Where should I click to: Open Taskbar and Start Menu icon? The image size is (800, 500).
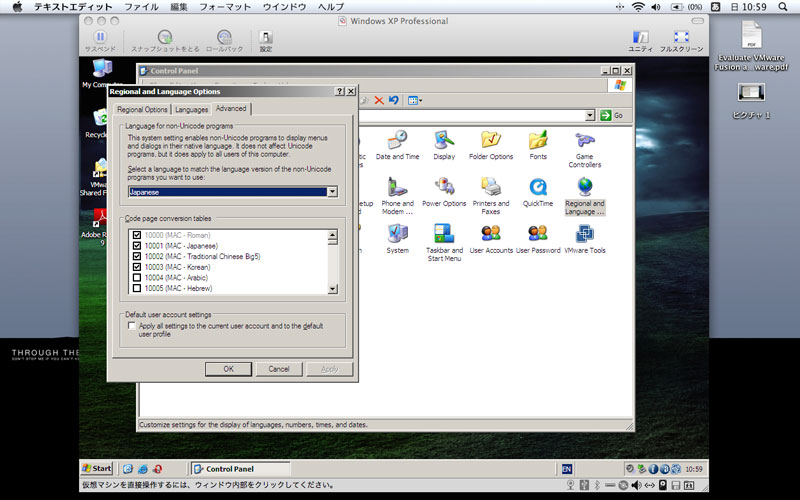444,243
